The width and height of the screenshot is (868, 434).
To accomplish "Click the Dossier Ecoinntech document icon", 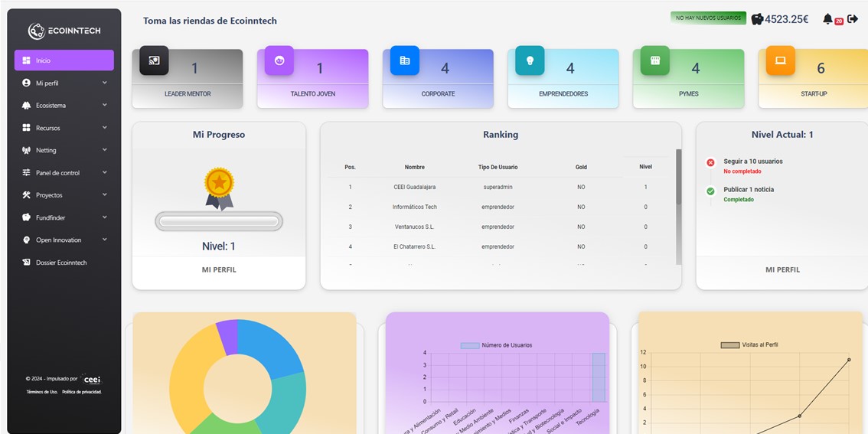I will click(x=26, y=263).
